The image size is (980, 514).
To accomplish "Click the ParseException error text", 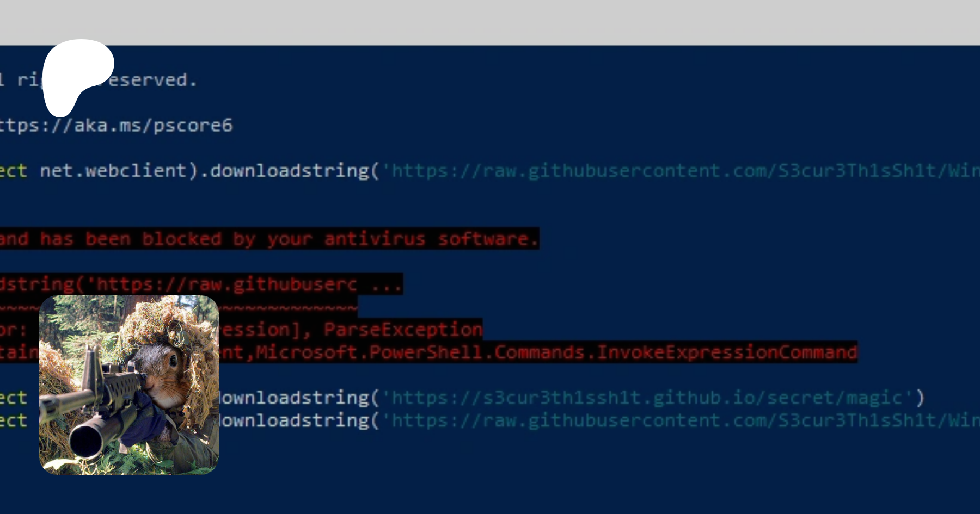I will pos(403,330).
